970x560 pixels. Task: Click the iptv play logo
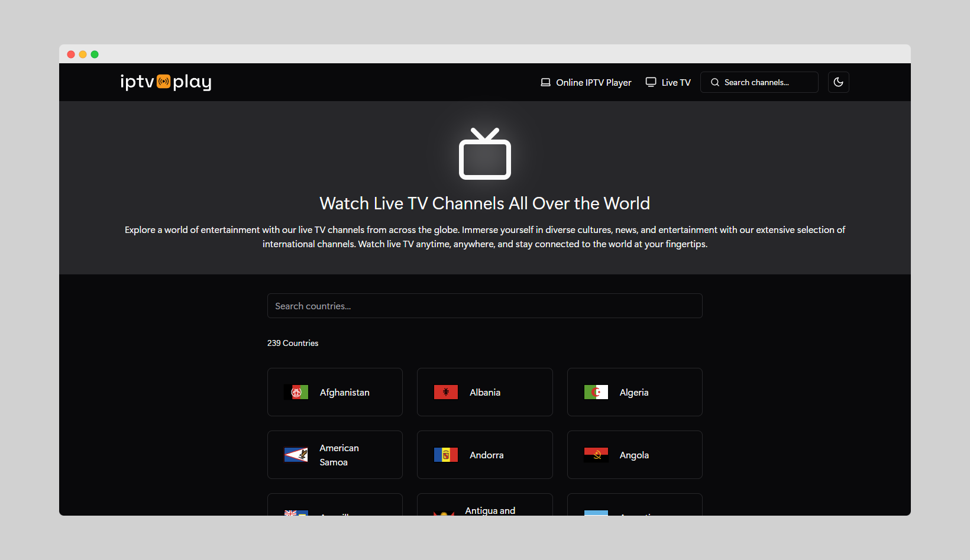point(166,82)
